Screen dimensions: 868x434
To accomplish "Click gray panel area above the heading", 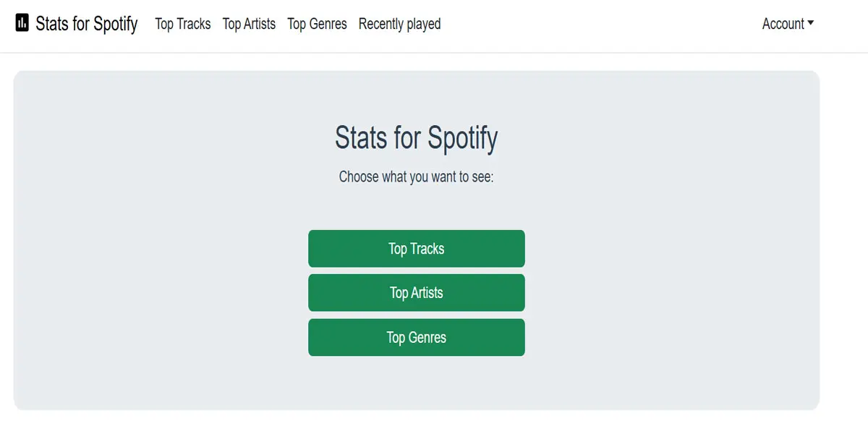I will [x=416, y=94].
